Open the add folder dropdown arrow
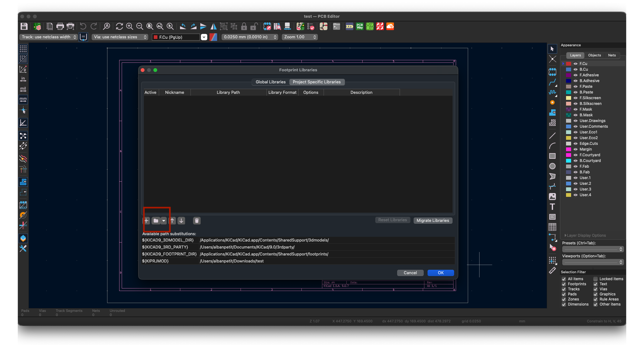The image size is (644, 349). [x=164, y=221]
